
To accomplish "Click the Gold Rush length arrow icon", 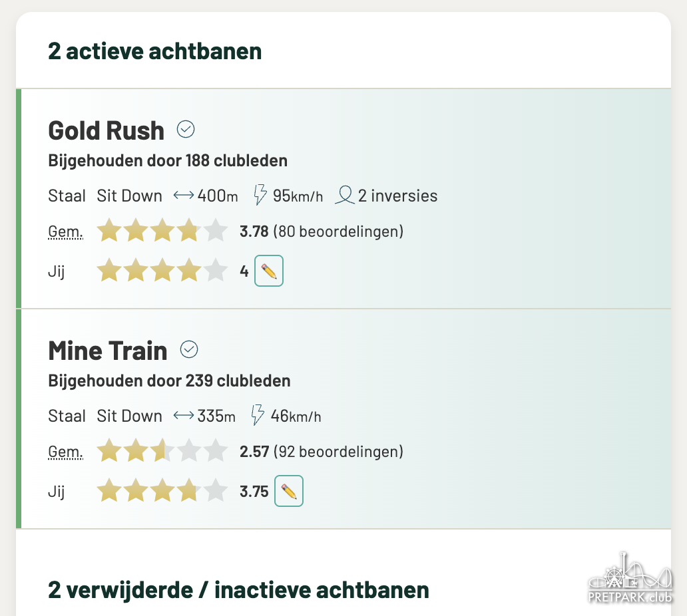I will coord(183,196).
